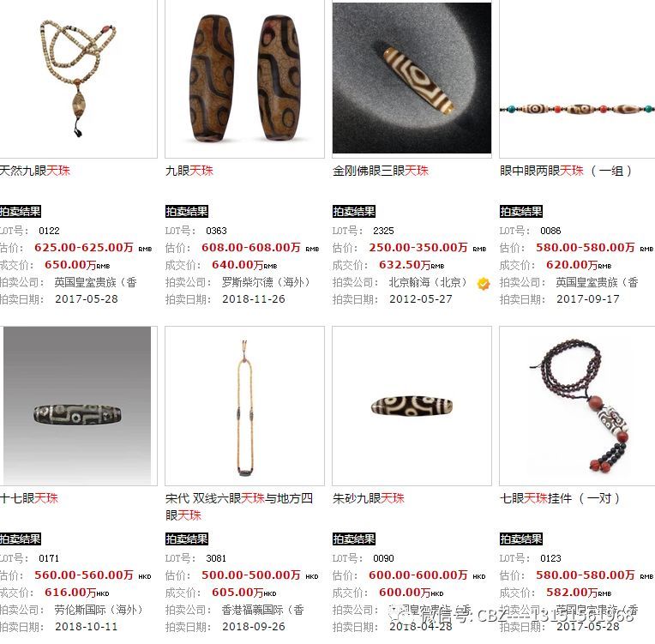This screenshot has height=644, width=655.
Task: Open the 眼中眼两眼天珠 strand image
Action: (577, 79)
